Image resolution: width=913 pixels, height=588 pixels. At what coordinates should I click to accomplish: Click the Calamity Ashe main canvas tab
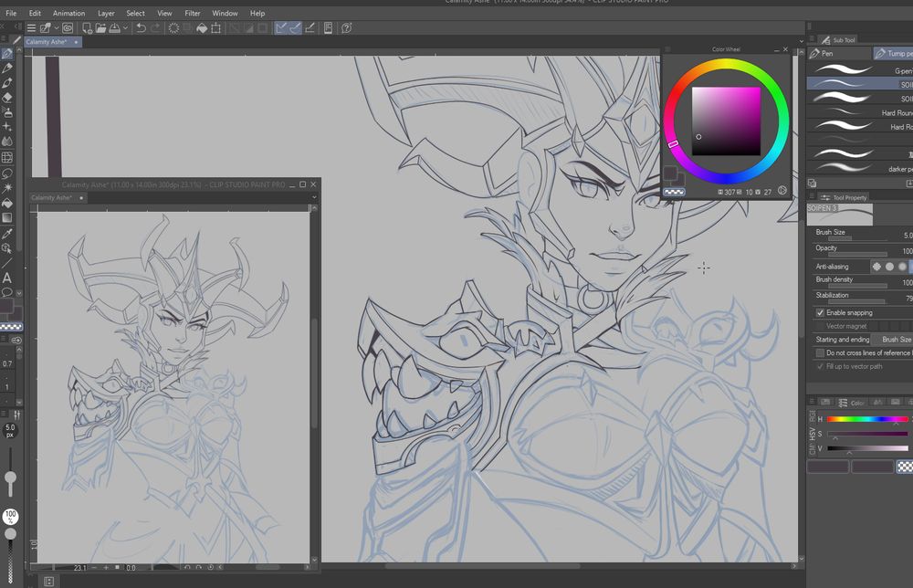(x=52, y=42)
